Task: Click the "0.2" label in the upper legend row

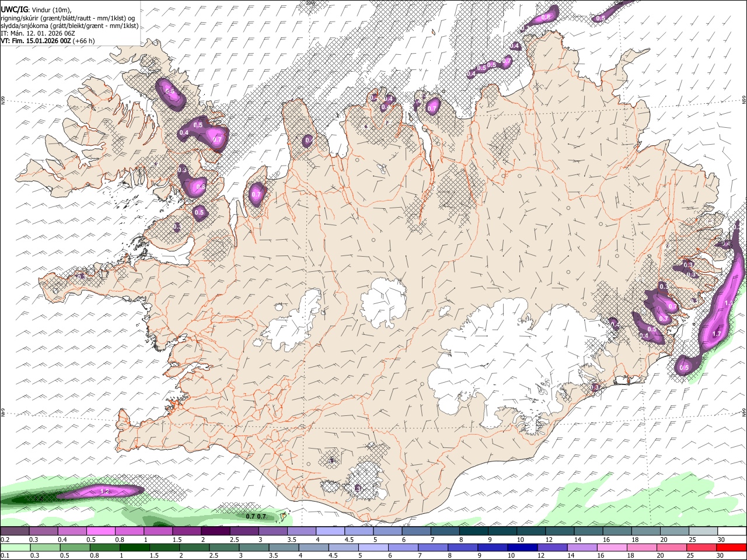Action: click(5, 540)
